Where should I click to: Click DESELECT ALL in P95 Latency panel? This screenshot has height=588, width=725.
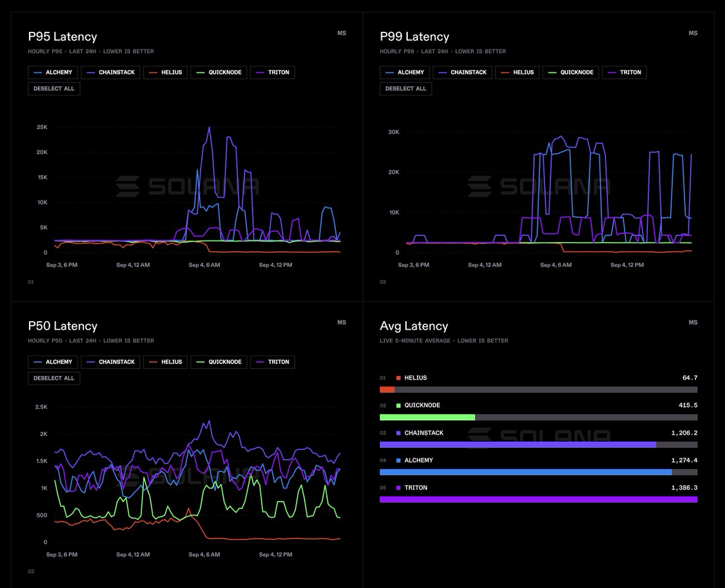click(54, 89)
